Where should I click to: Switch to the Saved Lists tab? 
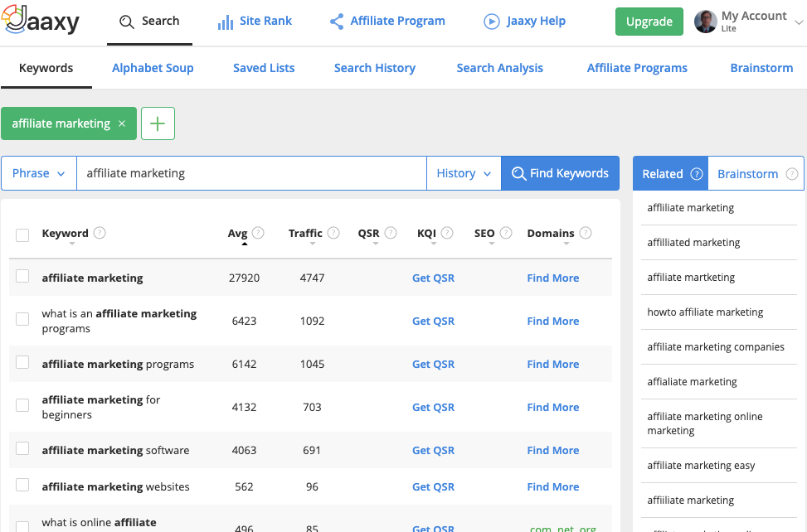tap(264, 68)
